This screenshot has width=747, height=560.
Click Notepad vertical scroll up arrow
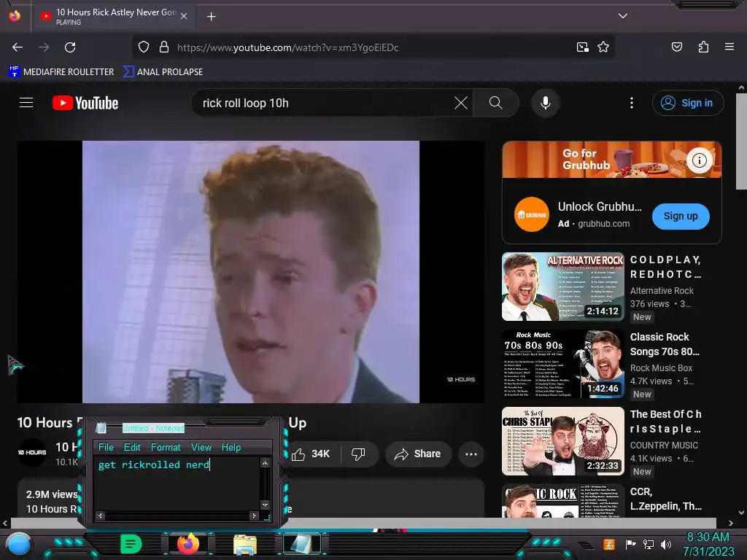[266, 462]
